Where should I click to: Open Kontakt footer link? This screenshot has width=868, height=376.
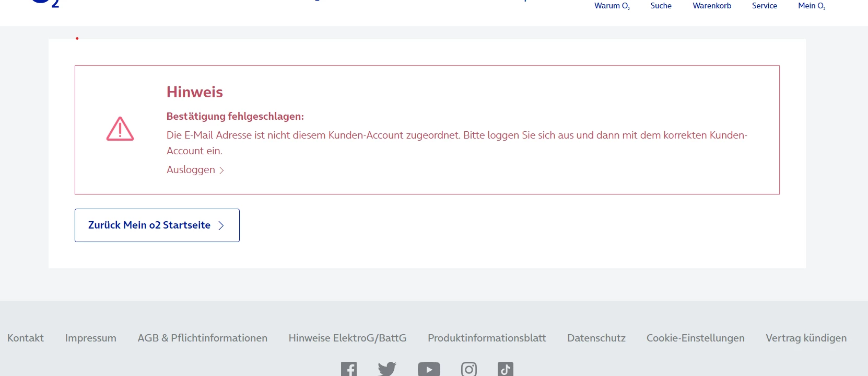point(26,338)
